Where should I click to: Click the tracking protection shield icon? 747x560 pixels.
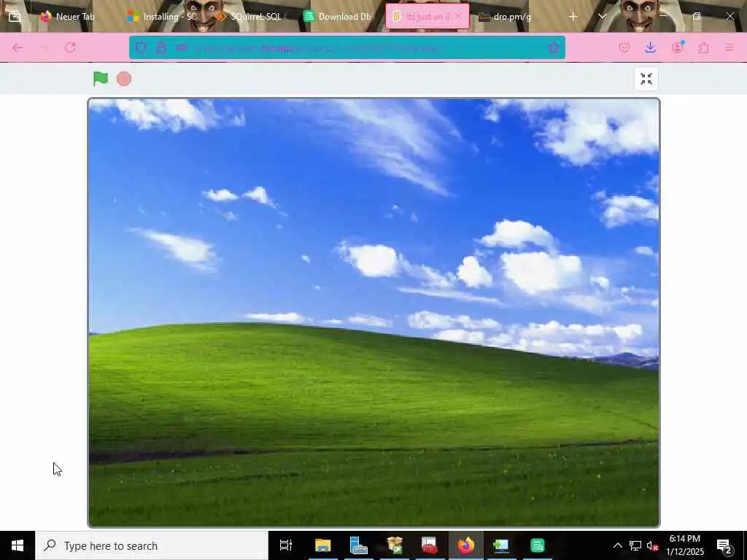click(141, 47)
